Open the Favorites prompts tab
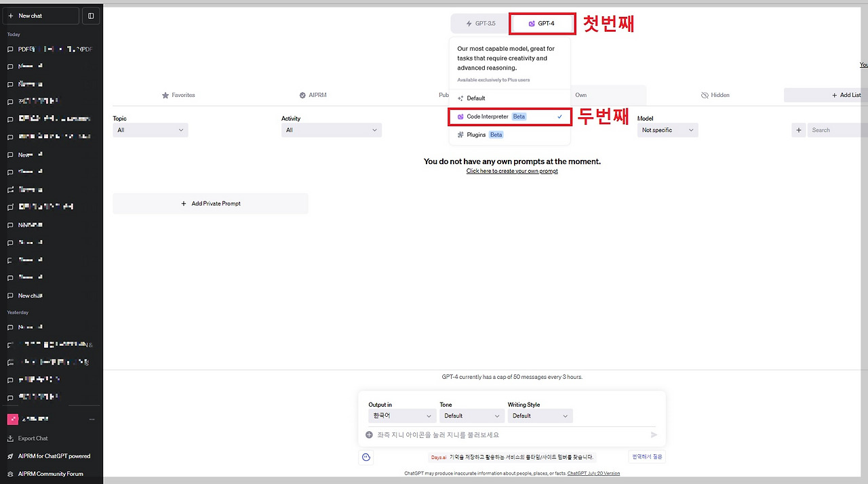 click(178, 96)
